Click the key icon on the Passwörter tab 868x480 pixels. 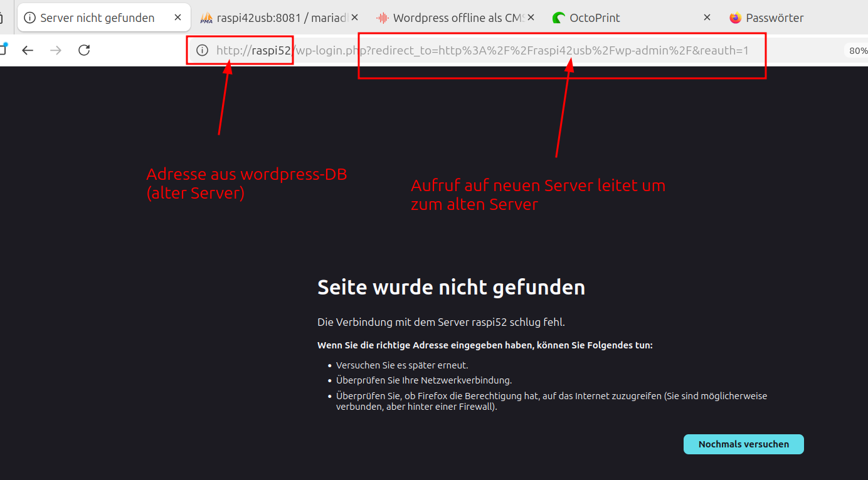click(x=734, y=18)
